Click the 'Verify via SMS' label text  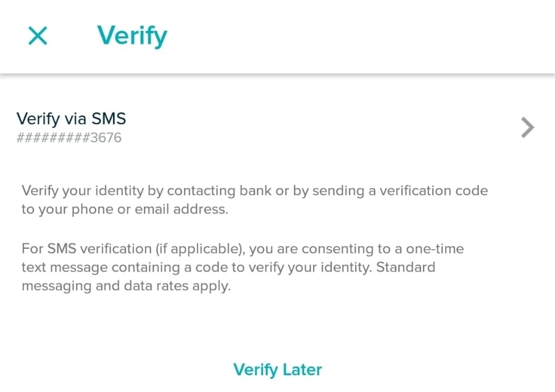coord(71,119)
